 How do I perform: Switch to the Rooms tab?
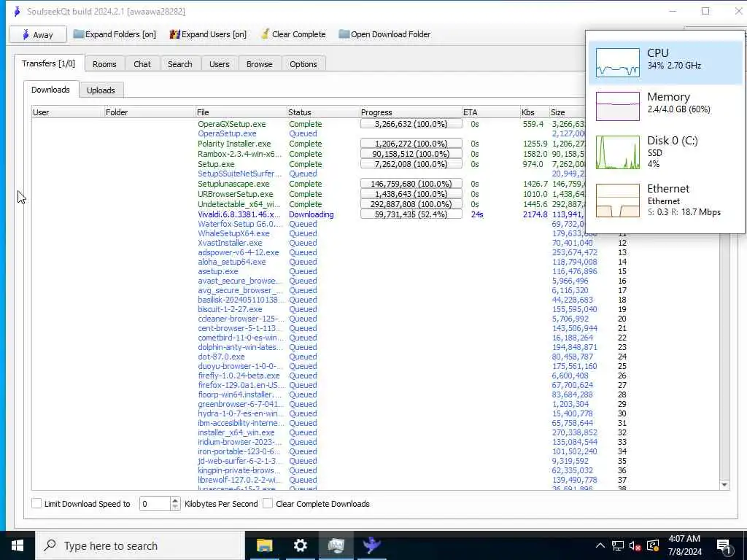pos(104,64)
